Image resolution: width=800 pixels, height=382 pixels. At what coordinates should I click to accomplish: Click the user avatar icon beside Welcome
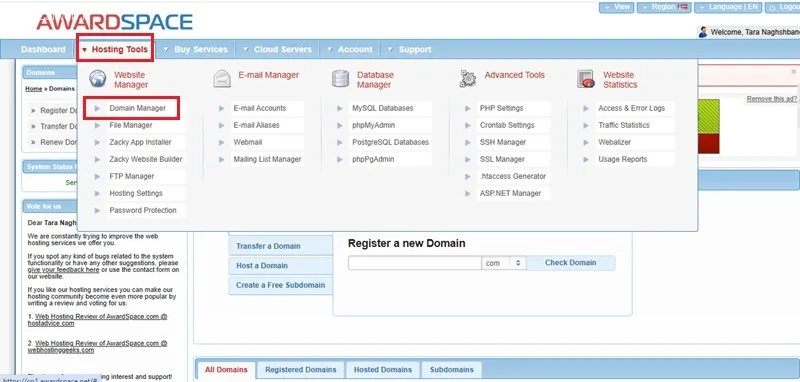(703, 32)
